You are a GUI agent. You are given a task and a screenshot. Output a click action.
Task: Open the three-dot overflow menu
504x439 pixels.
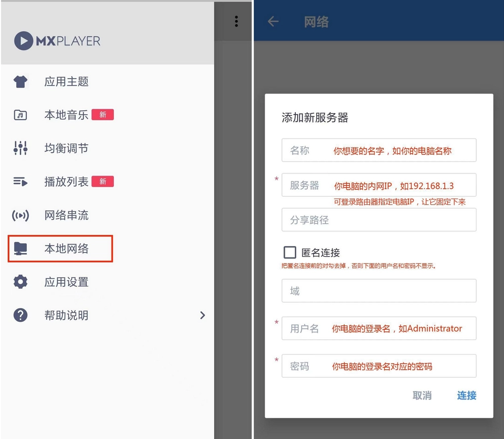click(x=236, y=21)
